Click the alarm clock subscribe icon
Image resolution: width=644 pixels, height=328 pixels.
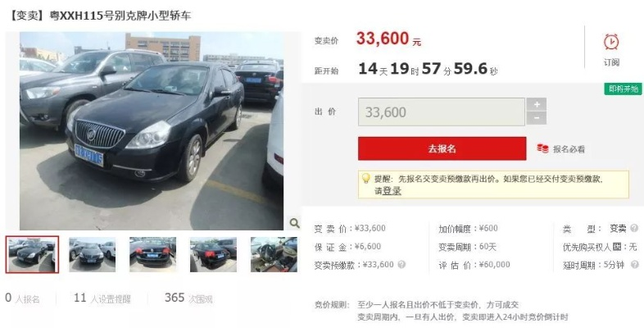point(611,42)
